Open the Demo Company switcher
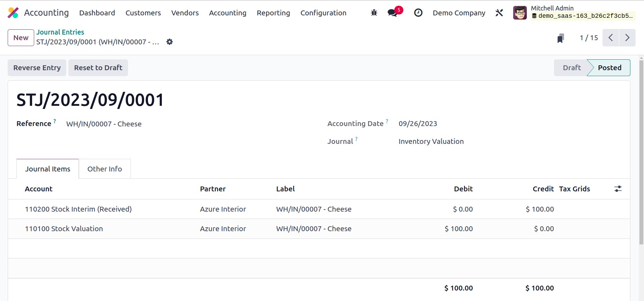The height and width of the screenshot is (301, 644). coord(459,13)
